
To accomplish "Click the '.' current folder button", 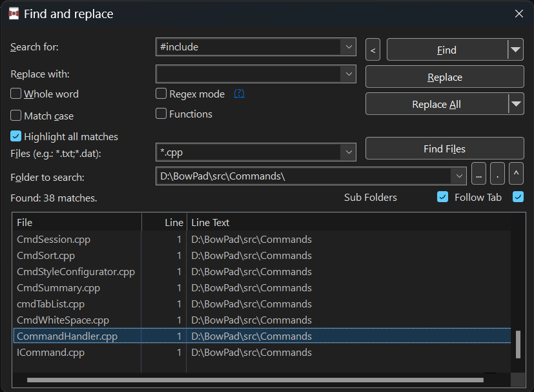I will point(497,174).
